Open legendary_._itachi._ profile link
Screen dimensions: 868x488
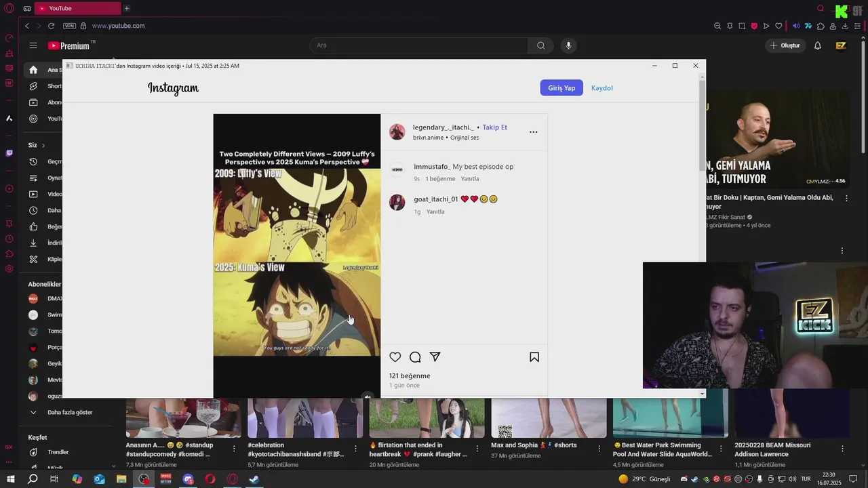443,127
